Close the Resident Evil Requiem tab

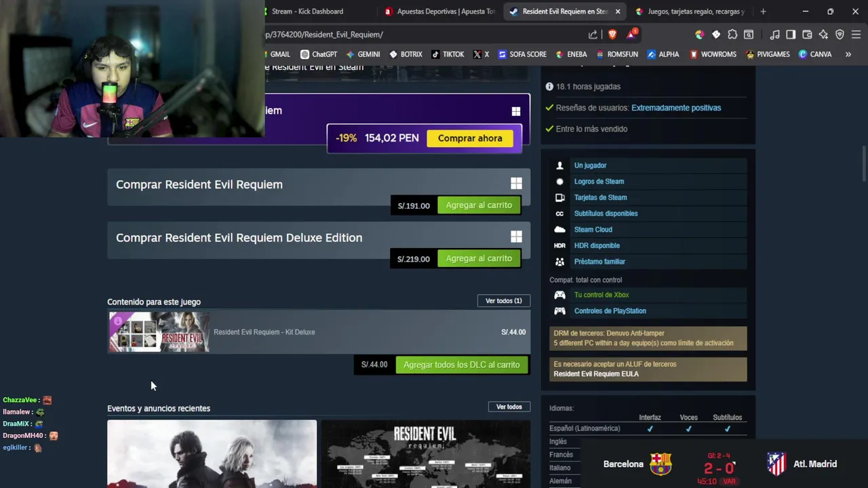point(617,12)
